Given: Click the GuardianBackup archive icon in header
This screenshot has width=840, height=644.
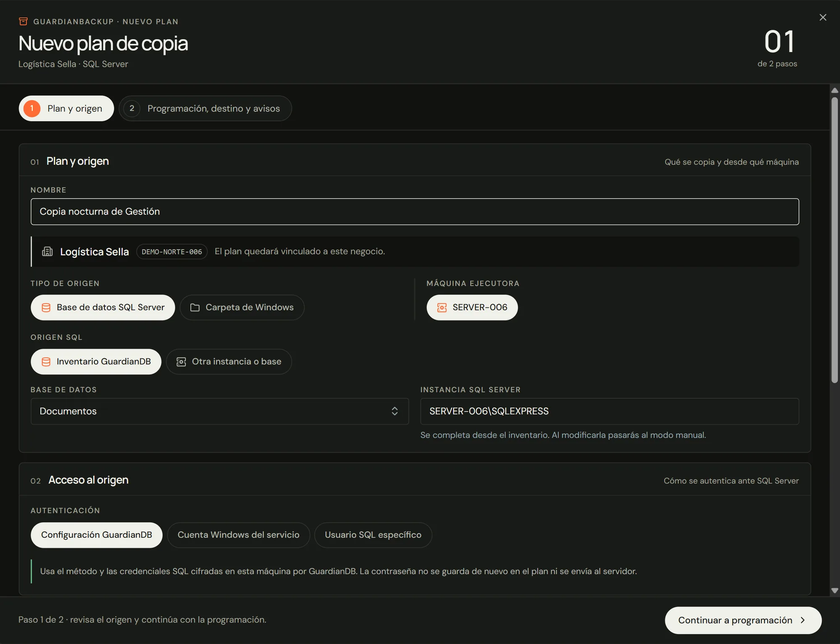Looking at the screenshot, I should (24, 21).
